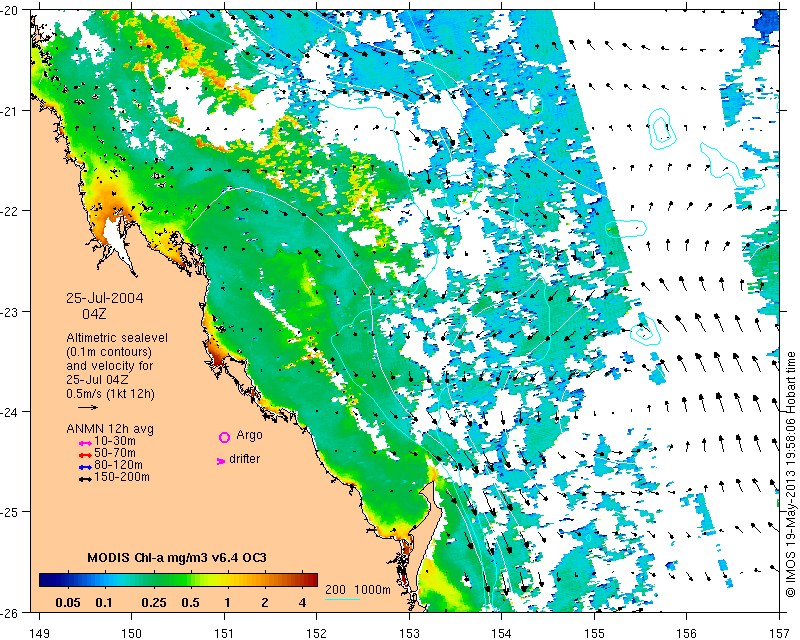Click latitude label -22 on the y-axis

click(x=9, y=211)
